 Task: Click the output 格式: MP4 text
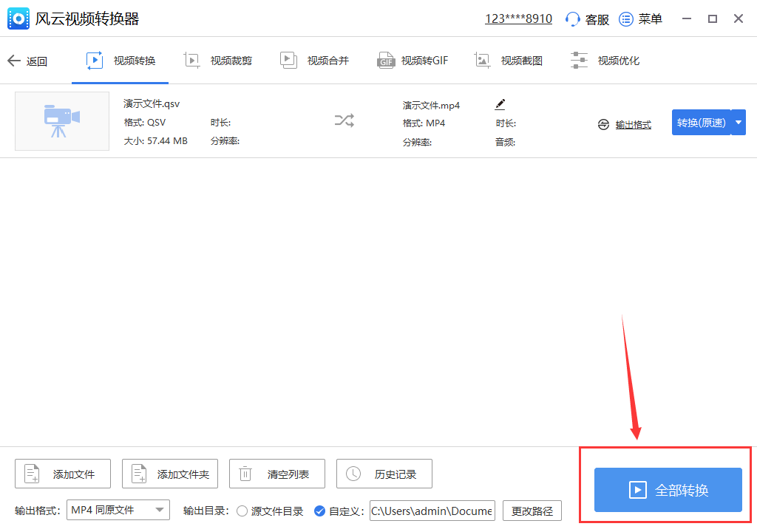(424, 123)
